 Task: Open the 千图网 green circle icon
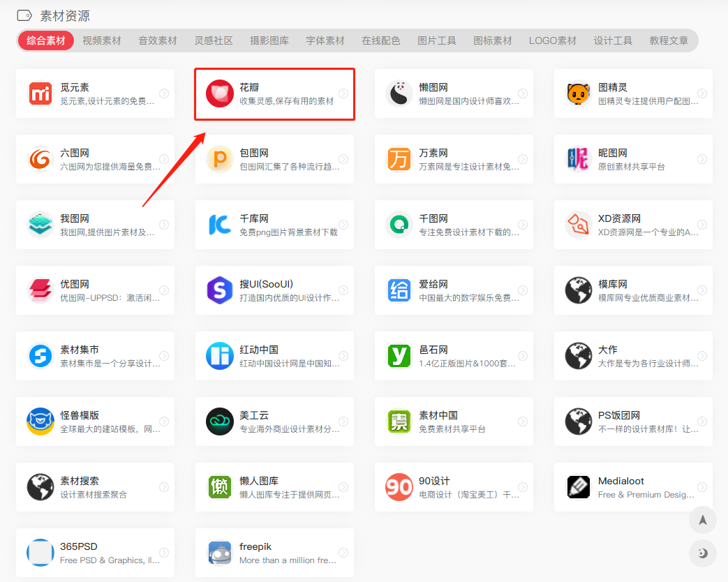399,225
